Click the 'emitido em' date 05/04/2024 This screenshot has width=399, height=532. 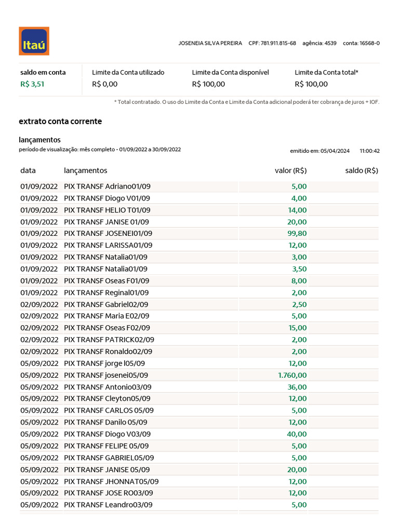coord(335,151)
